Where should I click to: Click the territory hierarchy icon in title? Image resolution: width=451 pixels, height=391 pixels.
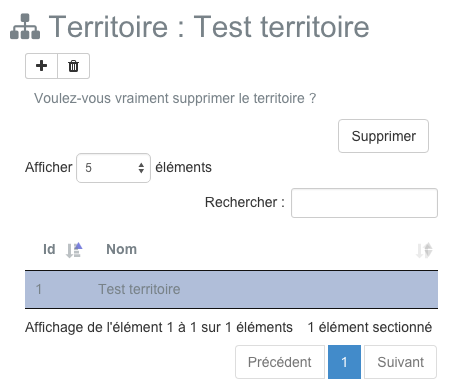tap(25, 26)
